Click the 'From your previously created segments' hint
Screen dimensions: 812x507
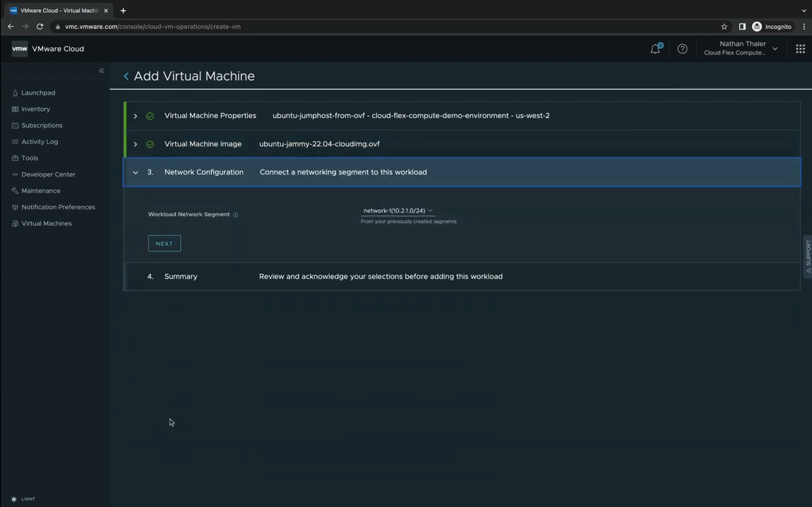click(409, 222)
